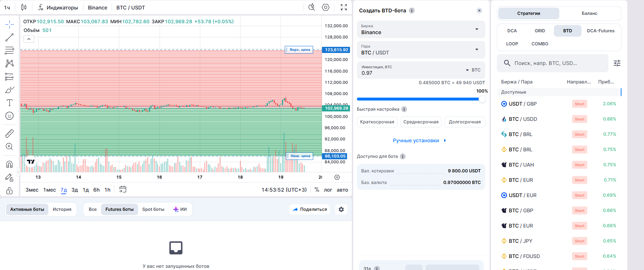644x270 pixels.
Task: Select the brush drawing tool
Action: pyautogui.click(x=9, y=90)
